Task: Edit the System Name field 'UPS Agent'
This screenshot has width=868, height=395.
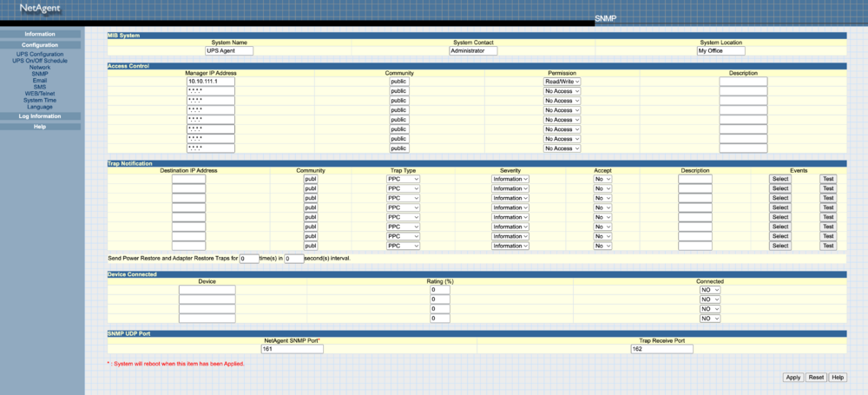Action: (x=228, y=50)
